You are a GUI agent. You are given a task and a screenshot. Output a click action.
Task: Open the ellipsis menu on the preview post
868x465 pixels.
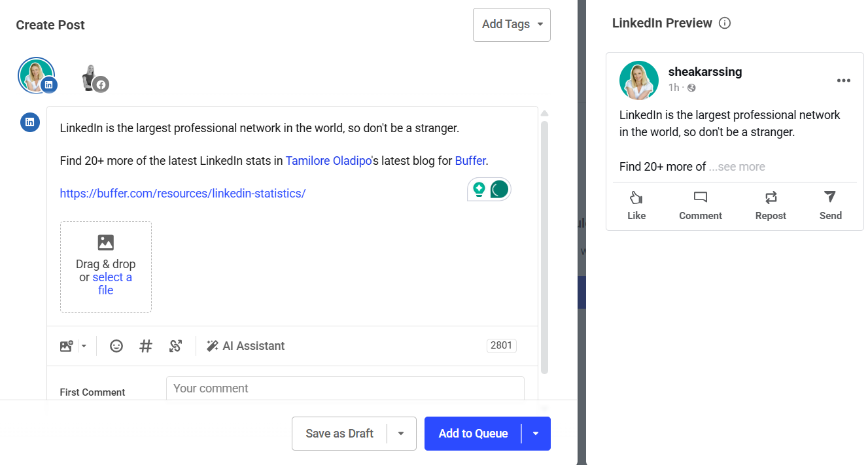coord(843,80)
